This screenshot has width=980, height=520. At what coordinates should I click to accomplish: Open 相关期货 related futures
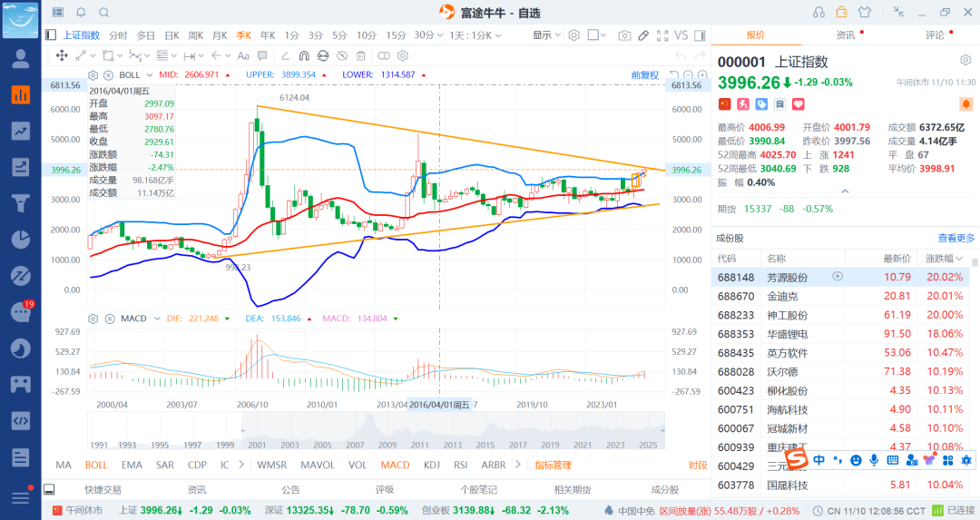[573, 490]
